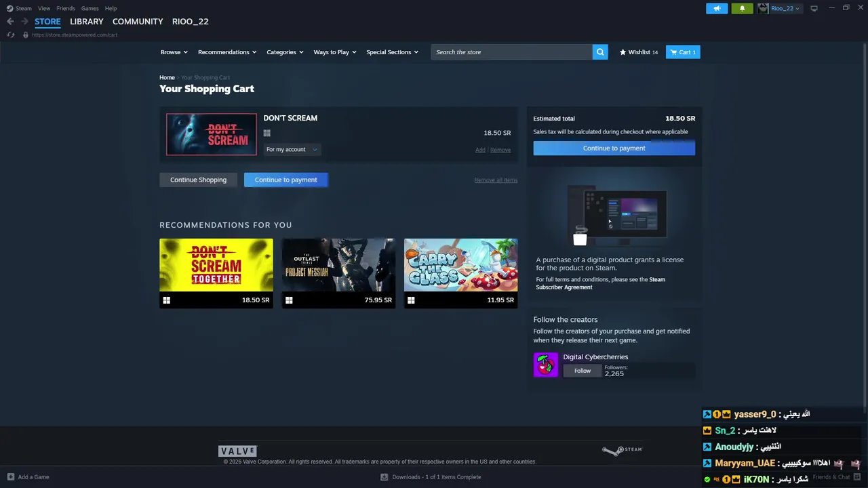Click the Rioo_22 profile avatar
Image resolution: width=868 pixels, height=488 pixels.
[763, 8]
